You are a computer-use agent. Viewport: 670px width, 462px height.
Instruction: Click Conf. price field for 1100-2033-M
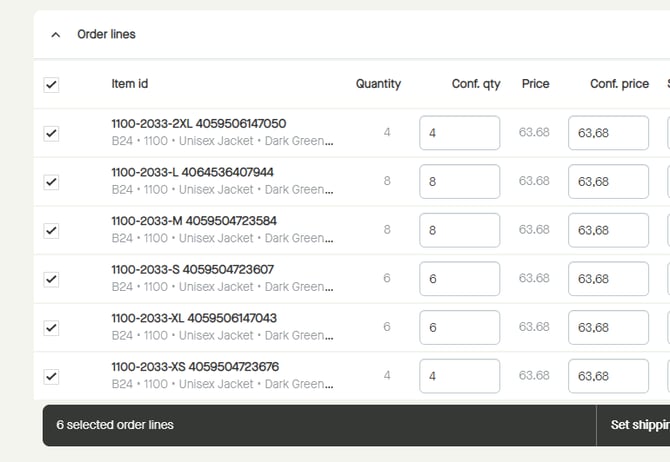pos(608,230)
